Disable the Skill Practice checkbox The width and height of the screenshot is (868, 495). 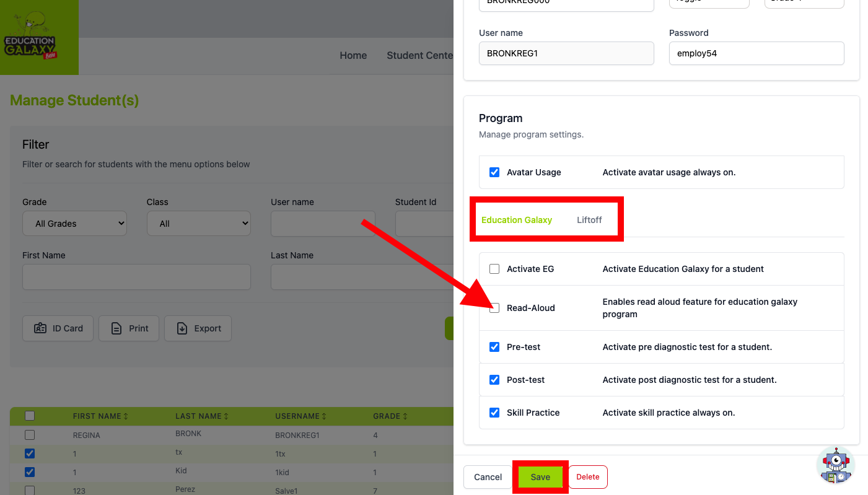coord(494,413)
